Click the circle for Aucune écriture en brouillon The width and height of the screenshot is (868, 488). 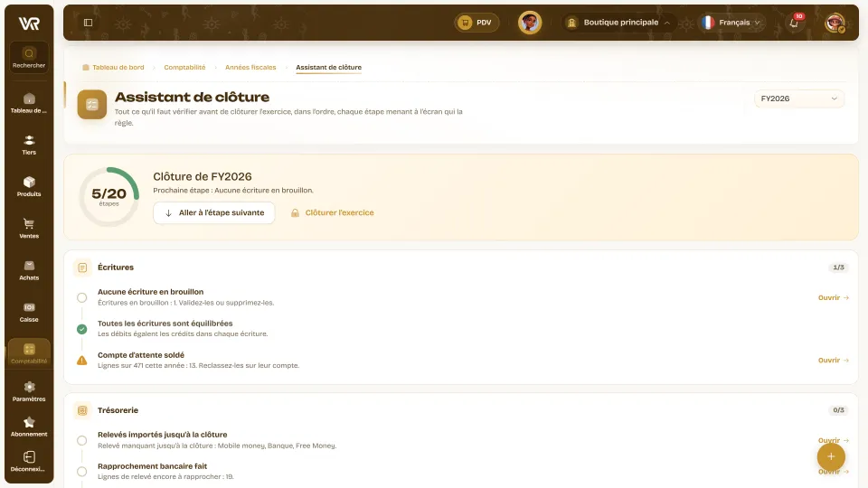[x=82, y=297]
